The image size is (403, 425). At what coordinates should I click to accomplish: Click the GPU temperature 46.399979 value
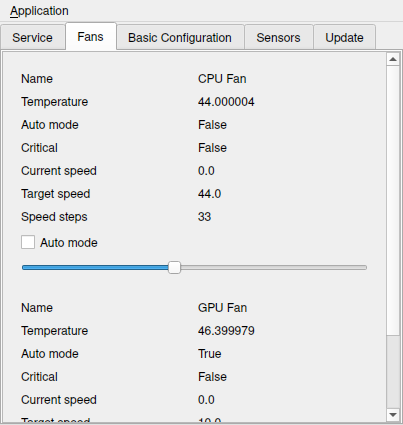click(x=226, y=331)
